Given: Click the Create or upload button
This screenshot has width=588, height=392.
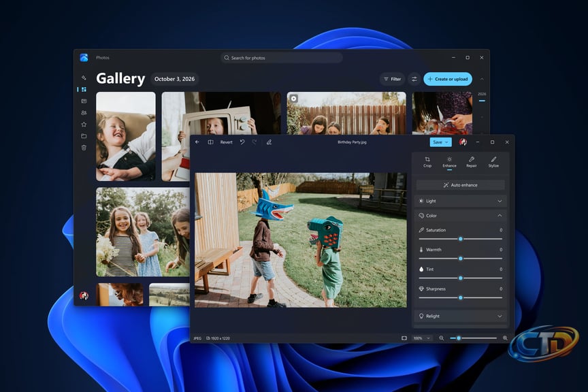Looking at the screenshot, I should pyautogui.click(x=448, y=79).
